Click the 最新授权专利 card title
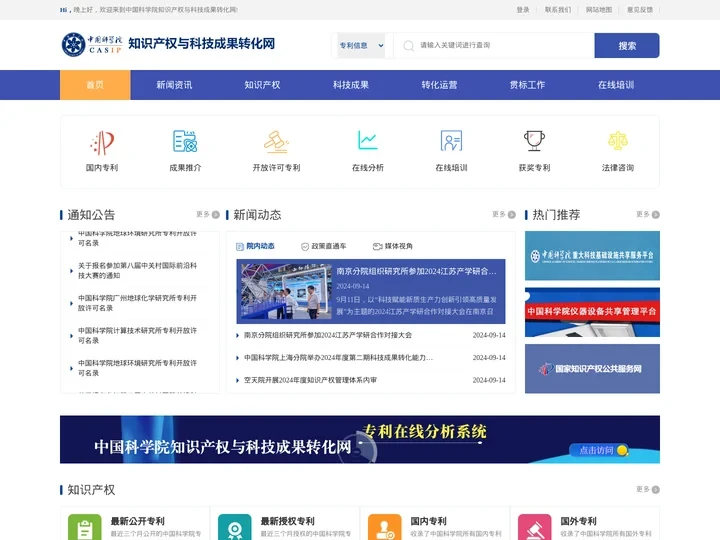Image resolution: width=720 pixels, height=540 pixels. pos(287,521)
